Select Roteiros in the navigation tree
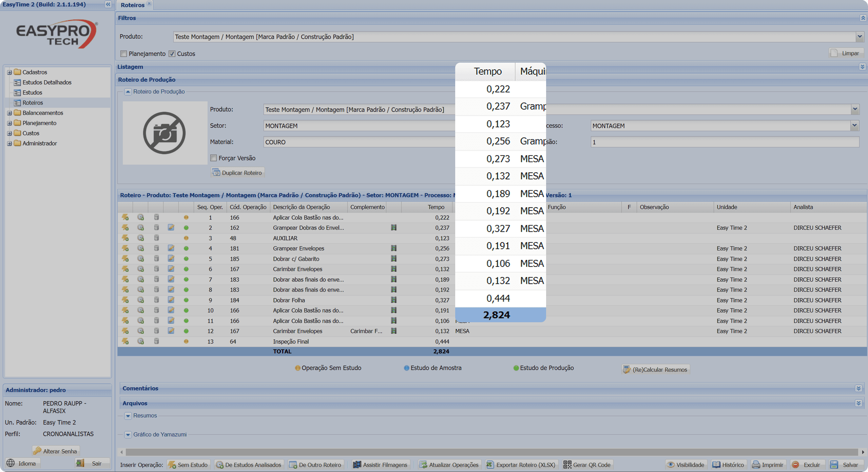The width and height of the screenshot is (868, 472). click(33, 103)
